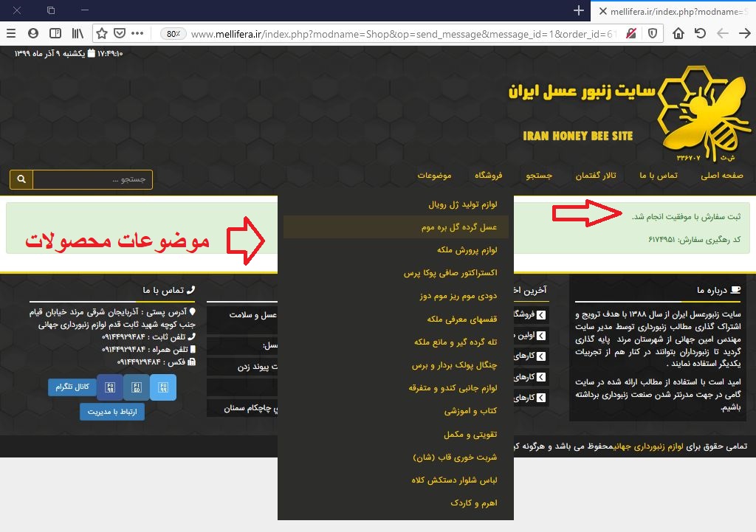
Task: Click the کانال تلگرام button
Action: coord(73,387)
